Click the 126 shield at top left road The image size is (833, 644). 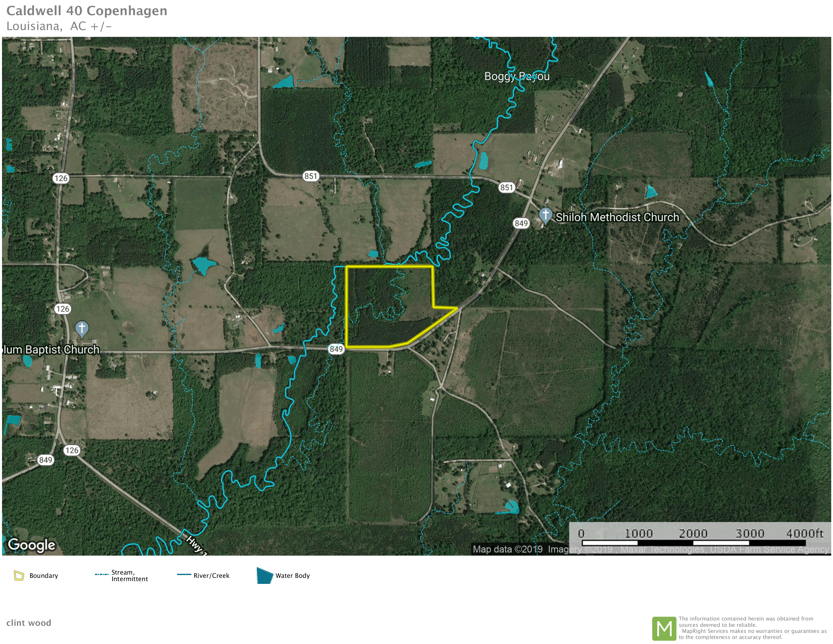pos(61,178)
